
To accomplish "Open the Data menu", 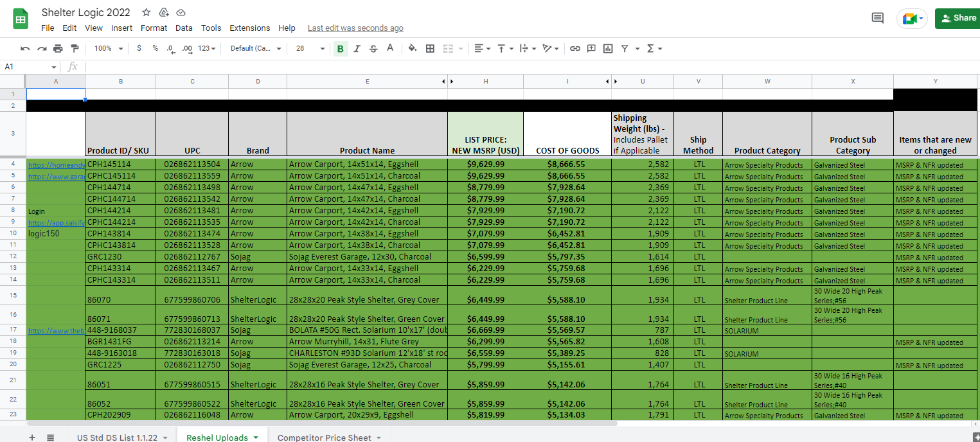I will click(184, 28).
